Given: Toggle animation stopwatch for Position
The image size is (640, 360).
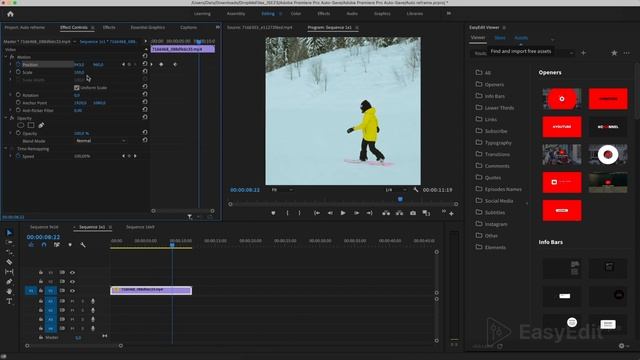Looking at the screenshot, I should [x=18, y=64].
